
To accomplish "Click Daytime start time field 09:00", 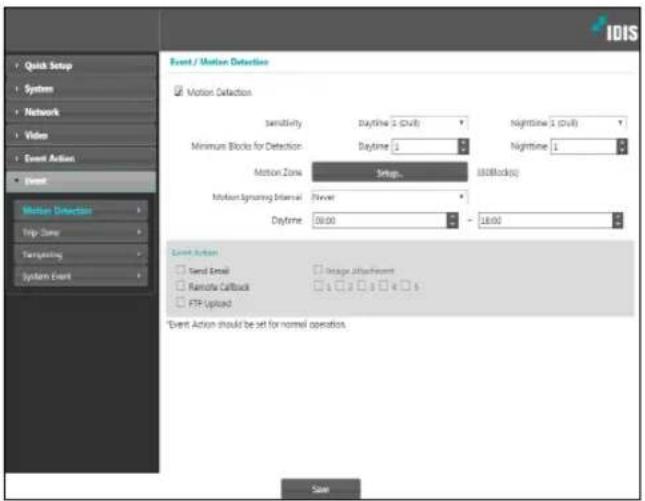I will (380, 220).
